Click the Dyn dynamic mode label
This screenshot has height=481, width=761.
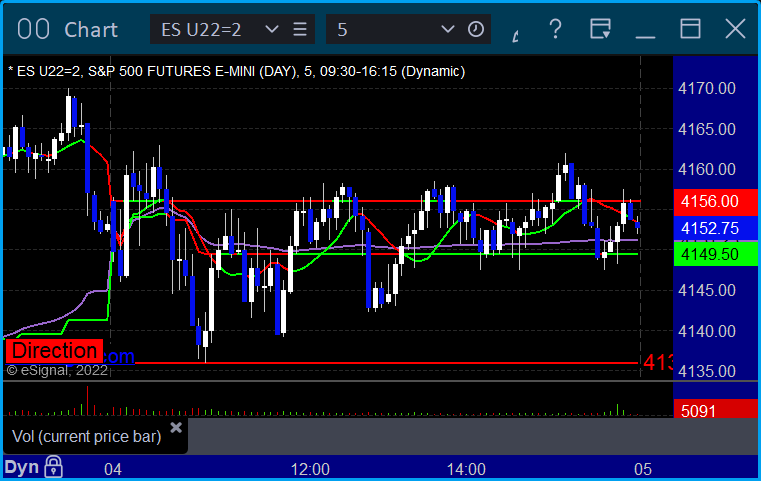click(x=21, y=467)
